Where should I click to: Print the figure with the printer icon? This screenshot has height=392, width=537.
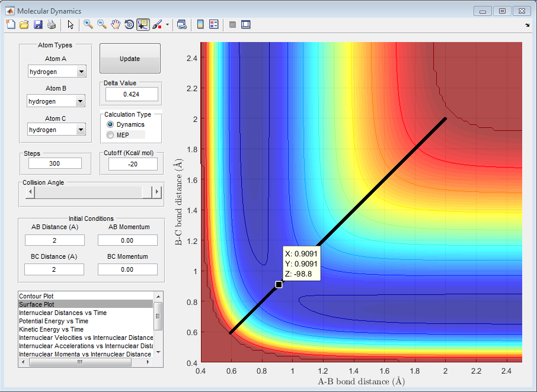coord(52,24)
